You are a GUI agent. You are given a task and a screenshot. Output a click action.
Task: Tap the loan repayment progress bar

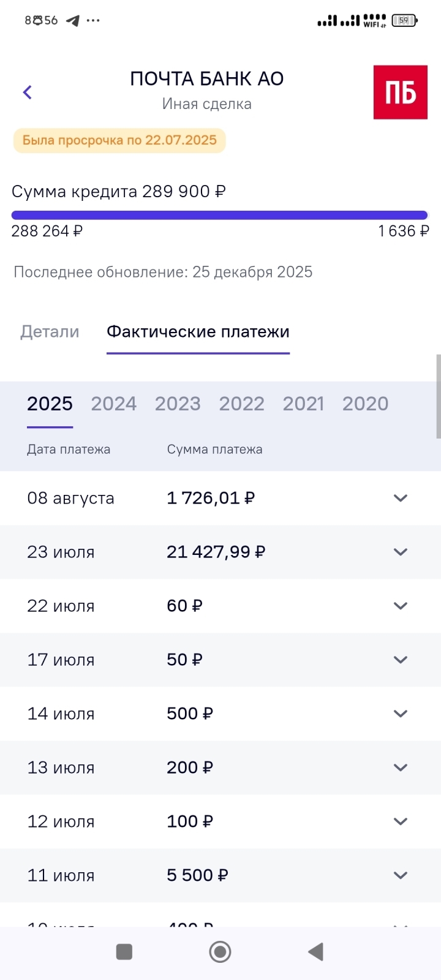(x=219, y=215)
